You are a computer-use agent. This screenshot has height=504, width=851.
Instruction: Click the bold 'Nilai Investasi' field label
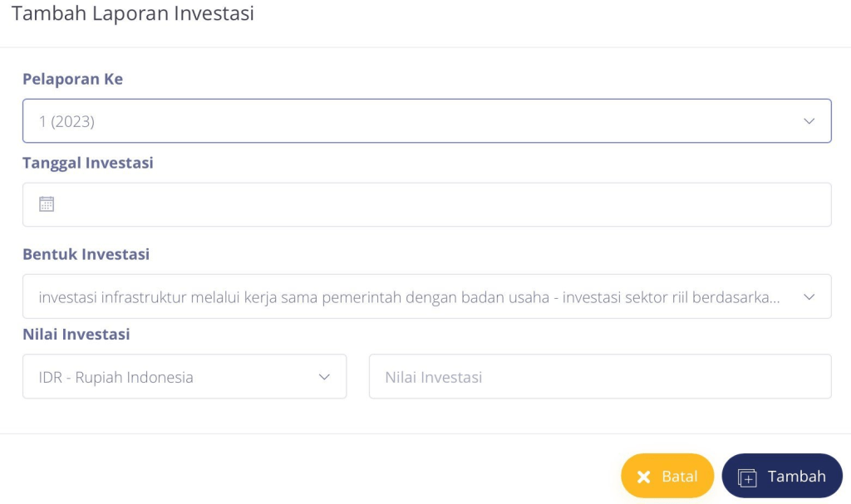[76, 335]
